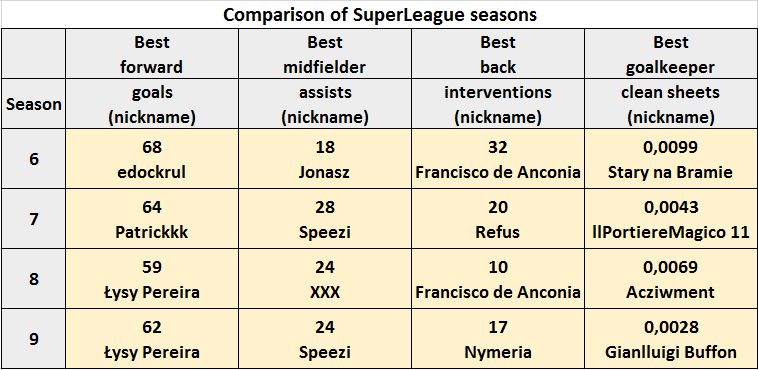The width and height of the screenshot is (758, 370).
Task: Select the Best midfielder column header
Action: (x=325, y=54)
